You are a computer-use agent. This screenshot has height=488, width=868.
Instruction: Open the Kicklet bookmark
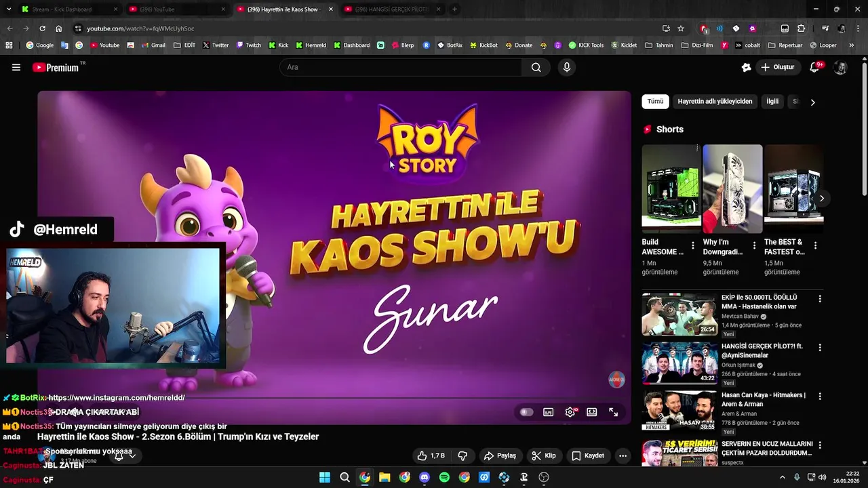click(x=624, y=45)
